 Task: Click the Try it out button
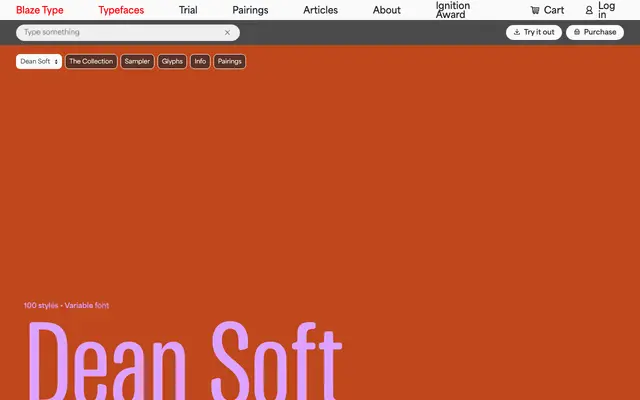[534, 32]
